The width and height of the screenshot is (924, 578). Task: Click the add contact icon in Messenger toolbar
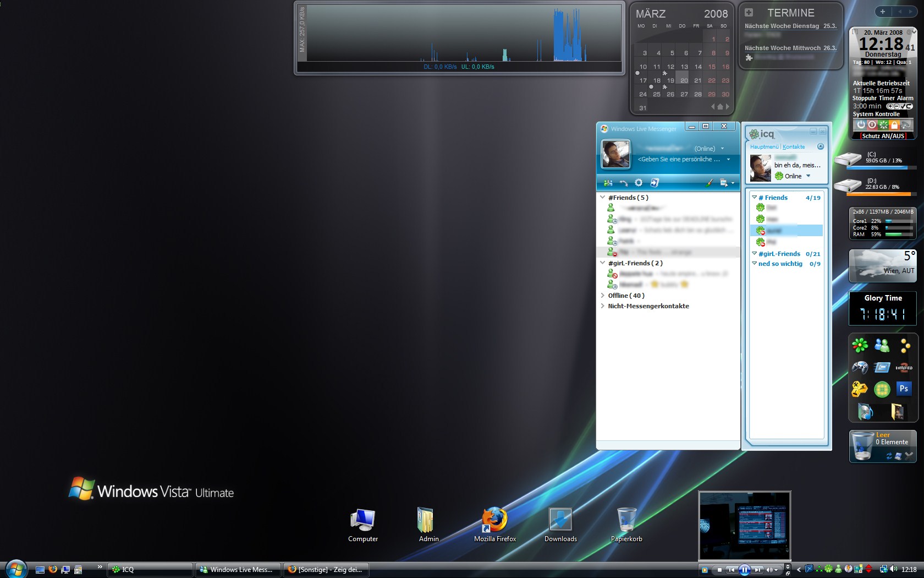pos(608,183)
